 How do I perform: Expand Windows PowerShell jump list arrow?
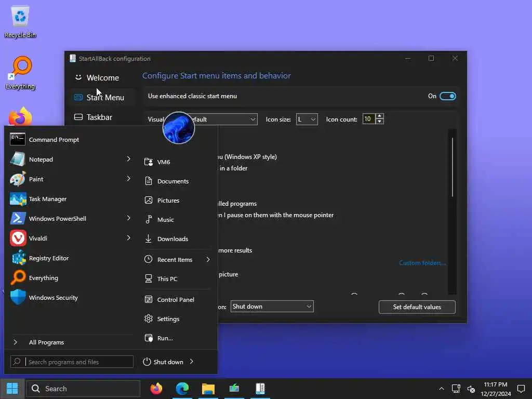tap(128, 218)
